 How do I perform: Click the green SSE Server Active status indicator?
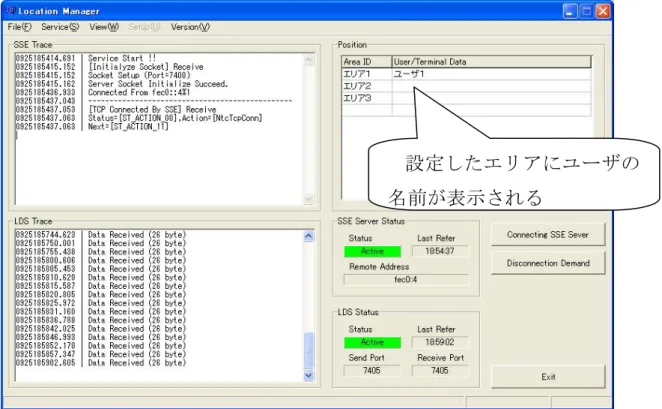pos(372,251)
